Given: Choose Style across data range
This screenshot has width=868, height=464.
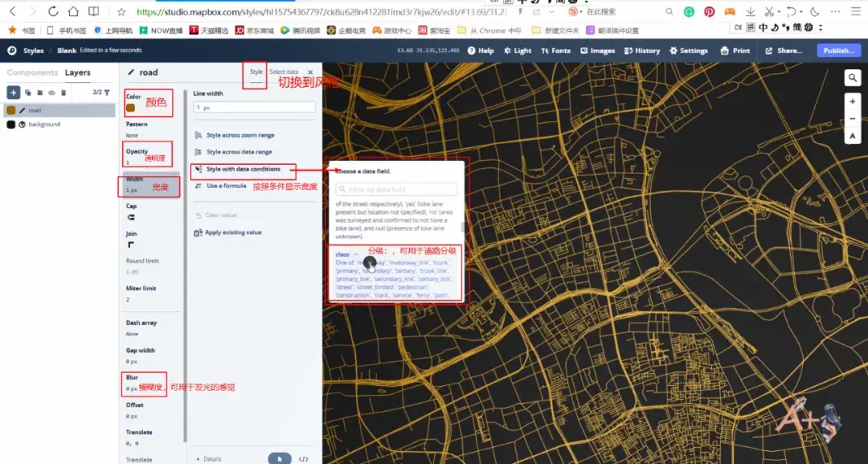Looking at the screenshot, I should [234, 152].
